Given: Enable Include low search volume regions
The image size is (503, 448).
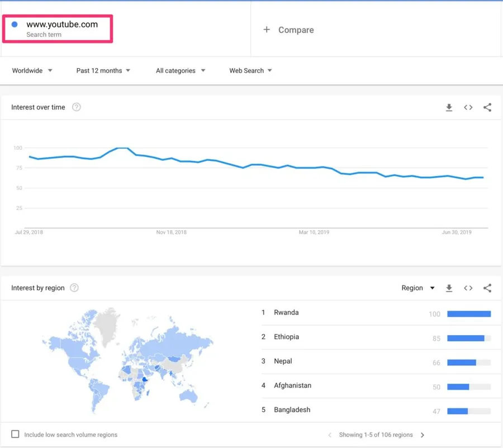Looking at the screenshot, I should click(16, 434).
